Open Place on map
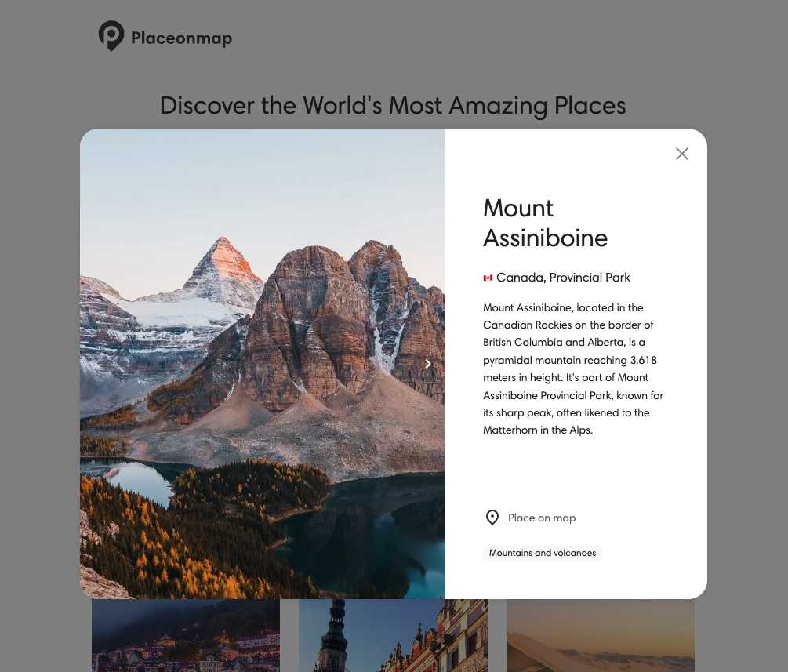Image resolution: width=788 pixels, height=672 pixels. click(542, 518)
